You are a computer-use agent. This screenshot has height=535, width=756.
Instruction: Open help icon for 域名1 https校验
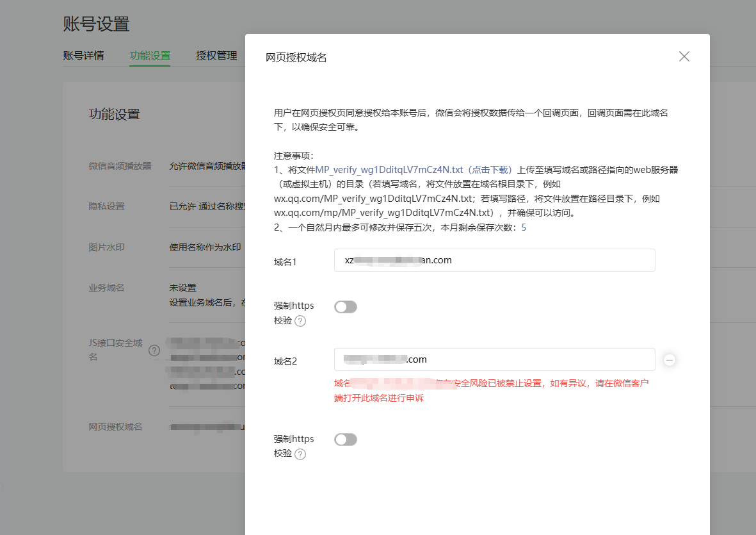click(x=300, y=321)
